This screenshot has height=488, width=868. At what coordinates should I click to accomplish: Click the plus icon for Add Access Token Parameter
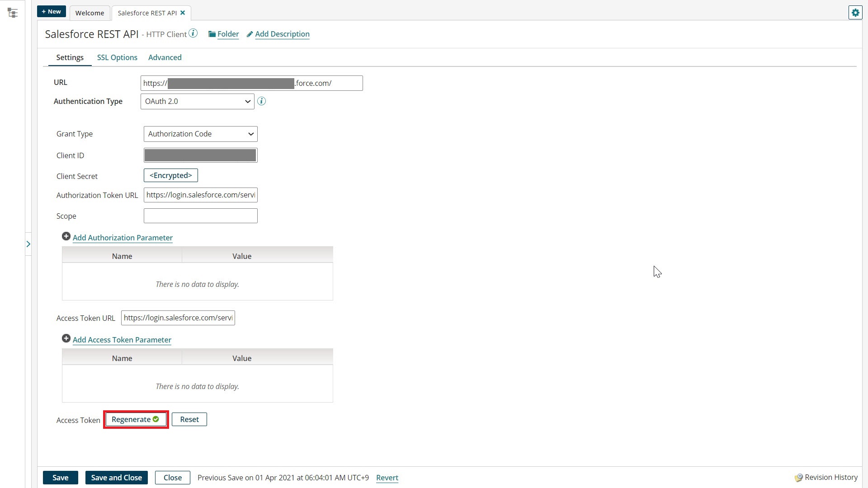coord(66,338)
